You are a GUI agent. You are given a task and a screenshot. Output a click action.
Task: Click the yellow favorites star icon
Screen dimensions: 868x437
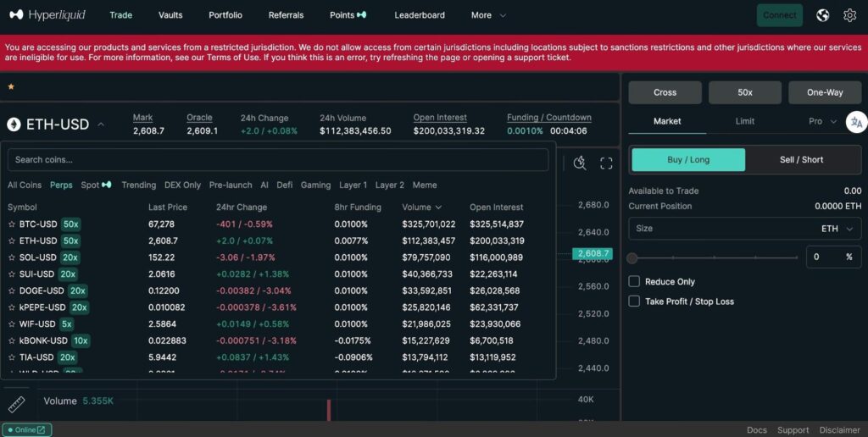pos(11,86)
